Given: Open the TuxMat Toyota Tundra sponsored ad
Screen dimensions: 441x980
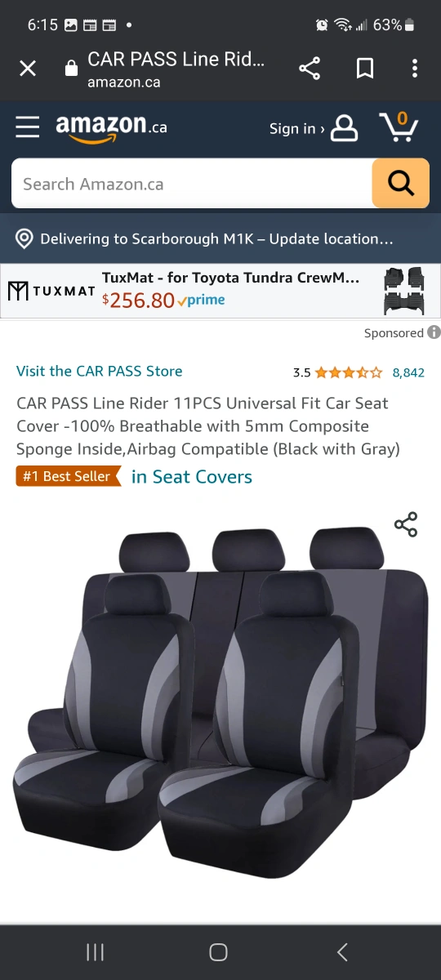Looking at the screenshot, I should (x=220, y=291).
